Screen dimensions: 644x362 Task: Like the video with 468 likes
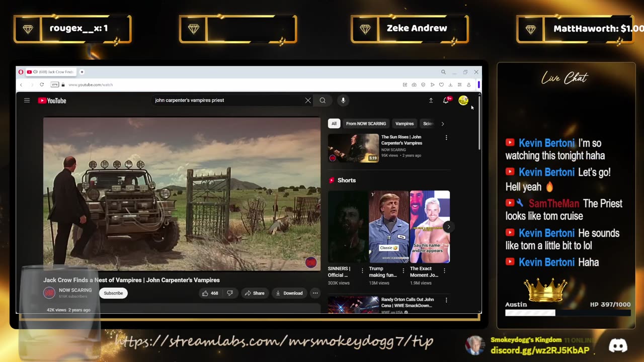tap(210, 293)
